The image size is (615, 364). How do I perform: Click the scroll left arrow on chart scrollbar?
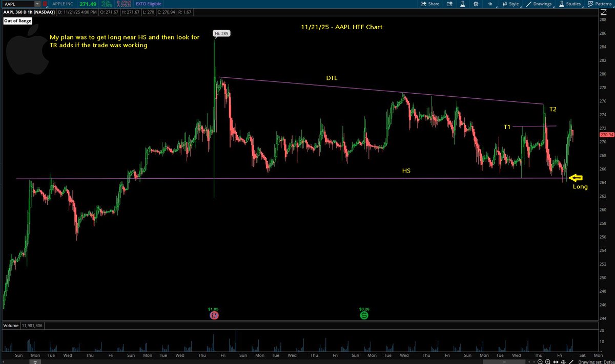pos(529,361)
